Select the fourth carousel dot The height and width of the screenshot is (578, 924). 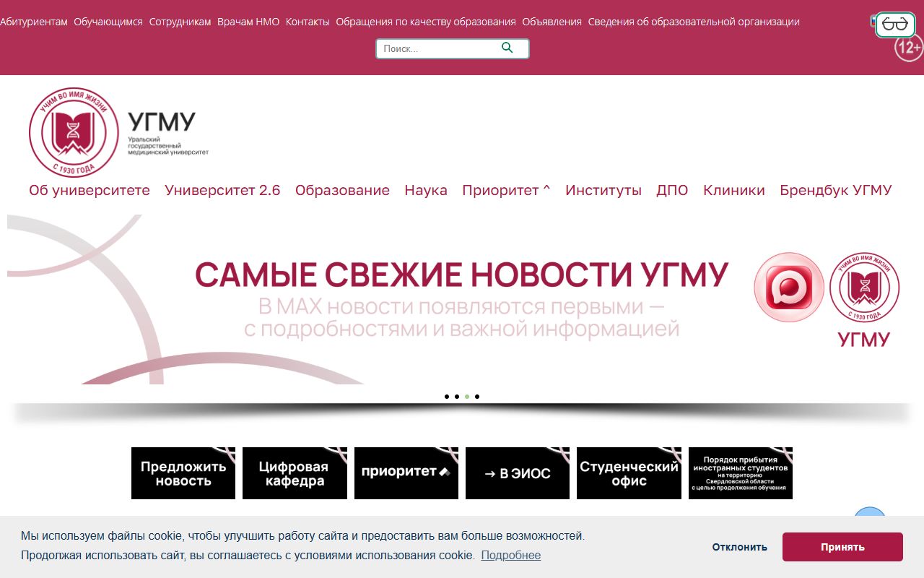coord(477,397)
